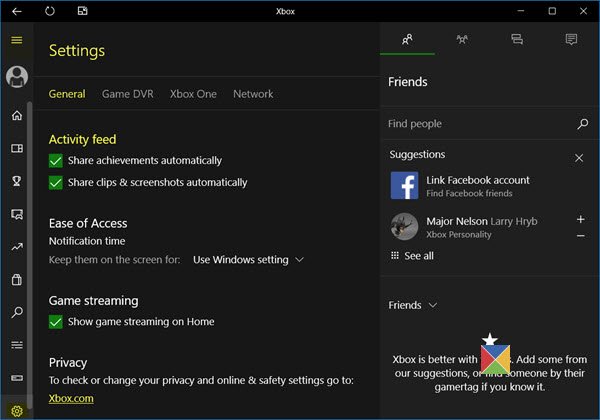The image size is (600, 420).
Task: Uncheck Share clips & screenshots automatically
Action: click(56, 182)
